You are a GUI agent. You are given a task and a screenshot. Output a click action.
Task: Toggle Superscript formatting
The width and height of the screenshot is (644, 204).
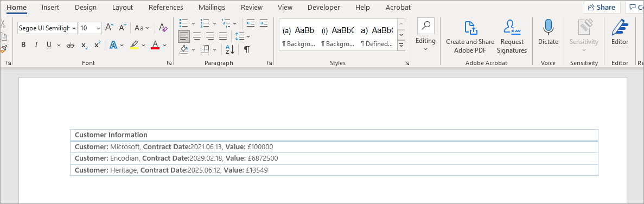click(x=97, y=45)
